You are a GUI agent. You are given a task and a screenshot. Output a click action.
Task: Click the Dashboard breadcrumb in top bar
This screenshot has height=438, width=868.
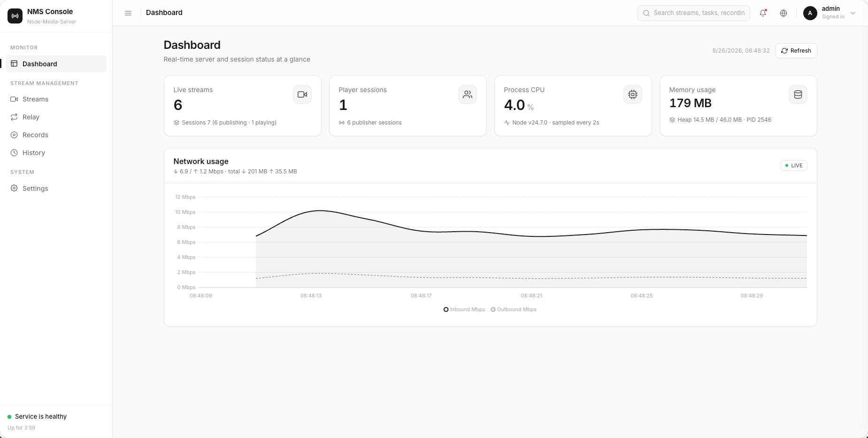164,13
